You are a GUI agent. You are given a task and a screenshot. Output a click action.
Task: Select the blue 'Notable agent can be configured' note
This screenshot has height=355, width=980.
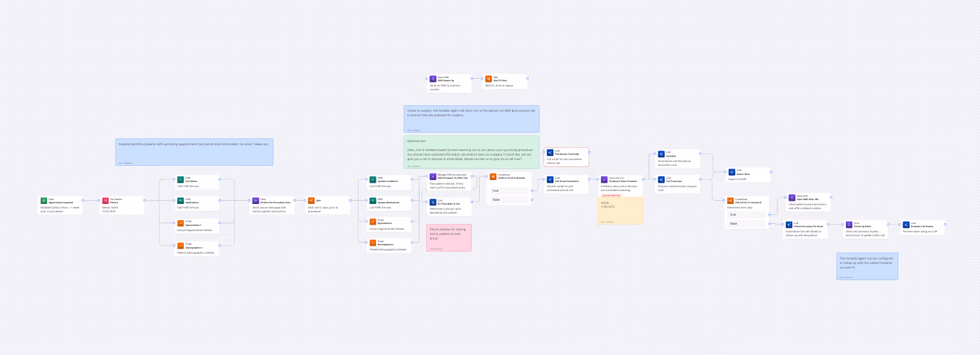pyautogui.click(x=867, y=266)
